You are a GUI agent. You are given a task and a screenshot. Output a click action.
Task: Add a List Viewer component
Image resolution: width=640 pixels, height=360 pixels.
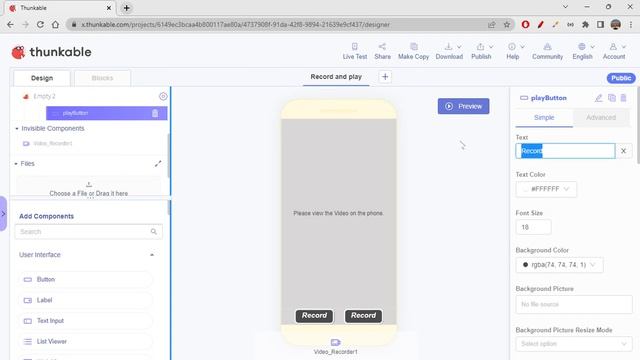point(85,341)
